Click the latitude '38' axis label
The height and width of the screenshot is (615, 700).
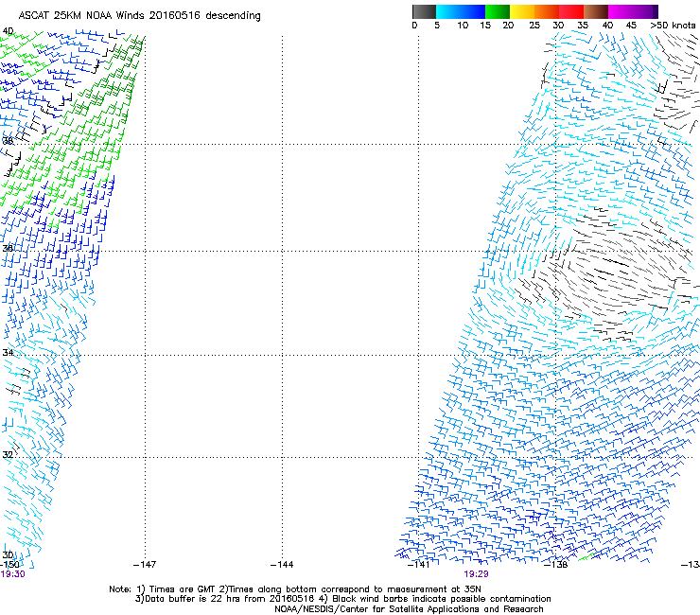point(8,141)
